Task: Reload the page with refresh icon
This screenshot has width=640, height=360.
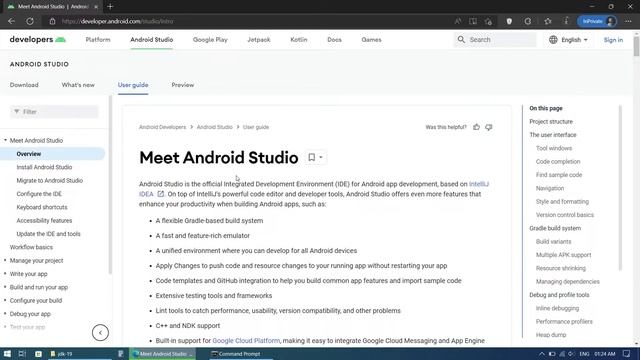Action: [30, 21]
